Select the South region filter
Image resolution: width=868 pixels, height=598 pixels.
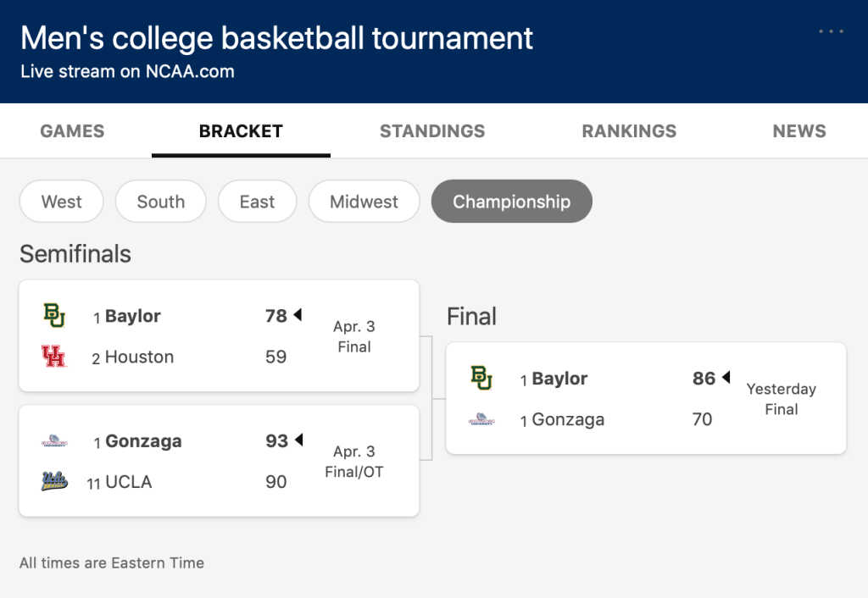161,202
